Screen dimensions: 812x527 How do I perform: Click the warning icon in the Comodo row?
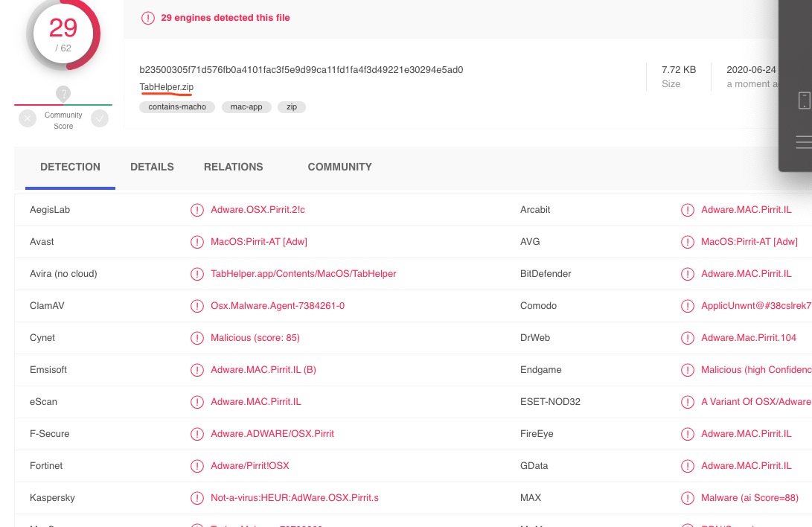pos(687,306)
